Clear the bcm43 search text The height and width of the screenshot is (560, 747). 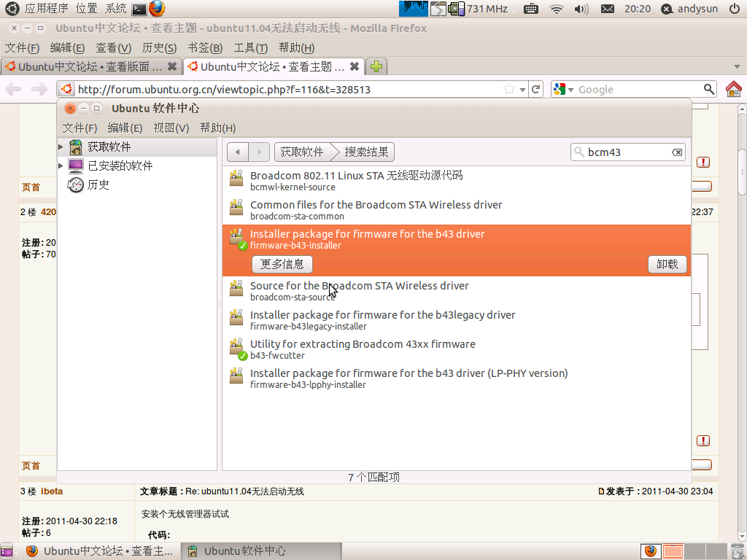[677, 152]
